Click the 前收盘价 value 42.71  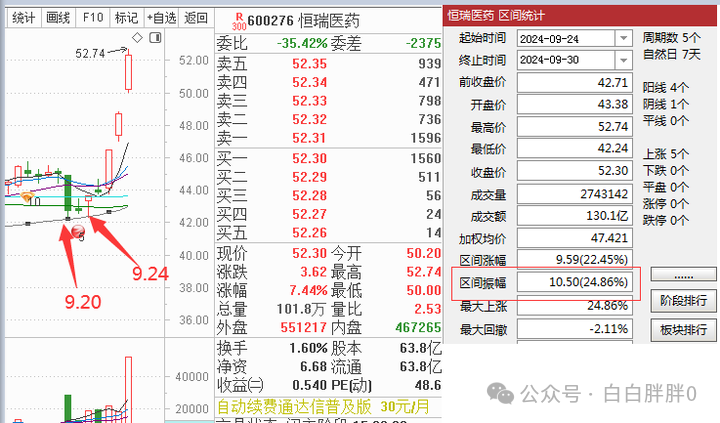coord(574,83)
